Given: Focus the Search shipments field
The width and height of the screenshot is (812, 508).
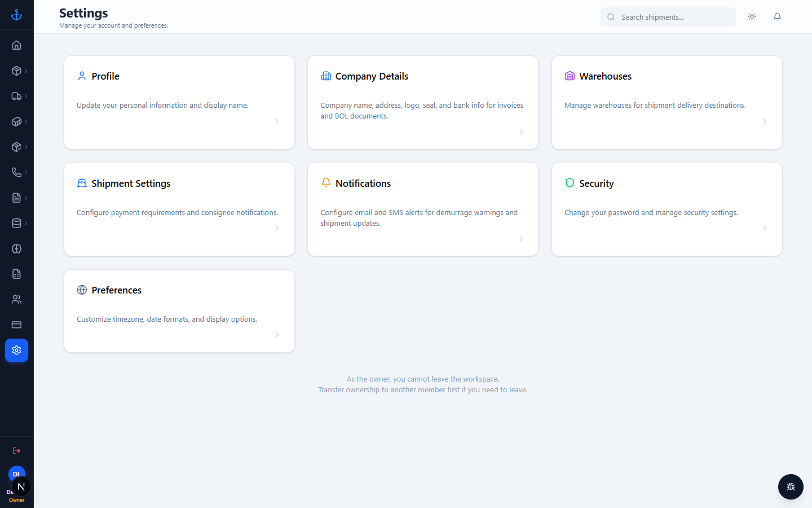Looking at the screenshot, I should coord(668,17).
